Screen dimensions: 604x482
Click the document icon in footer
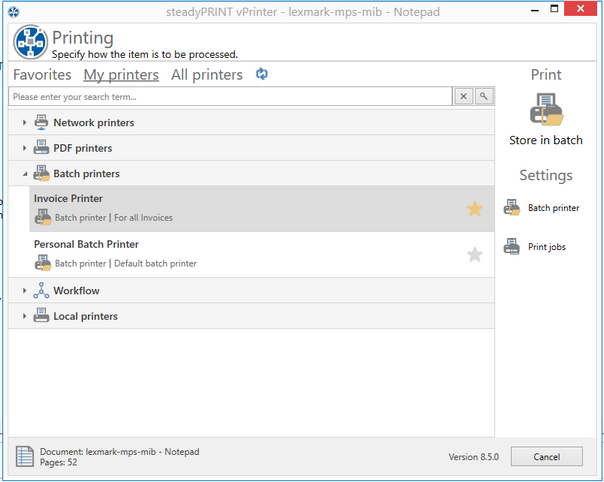[25, 457]
